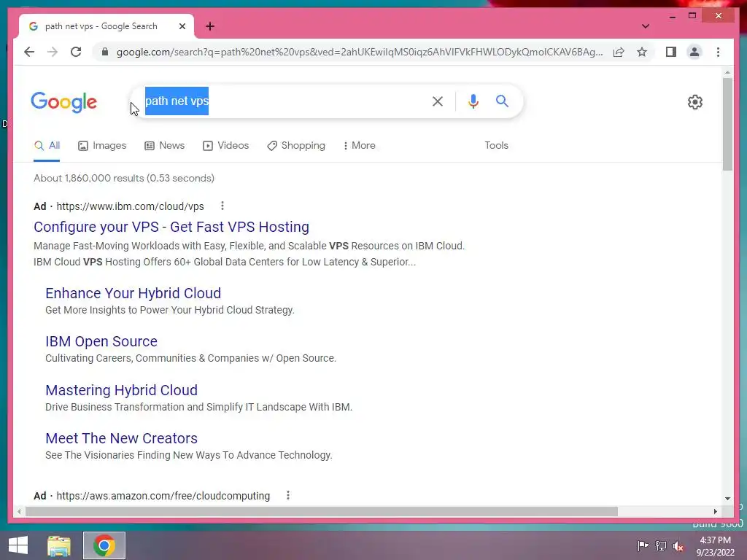Clear the search box with X

(x=438, y=101)
